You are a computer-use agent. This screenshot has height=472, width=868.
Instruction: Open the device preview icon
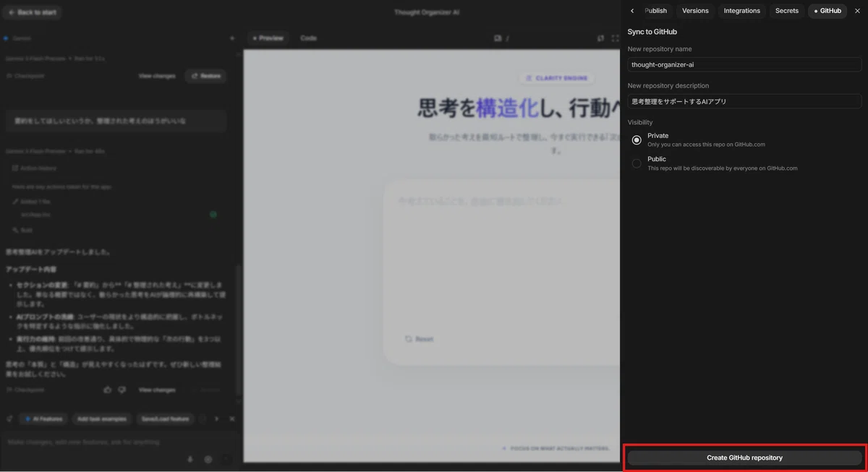pyautogui.click(x=498, y=38)
